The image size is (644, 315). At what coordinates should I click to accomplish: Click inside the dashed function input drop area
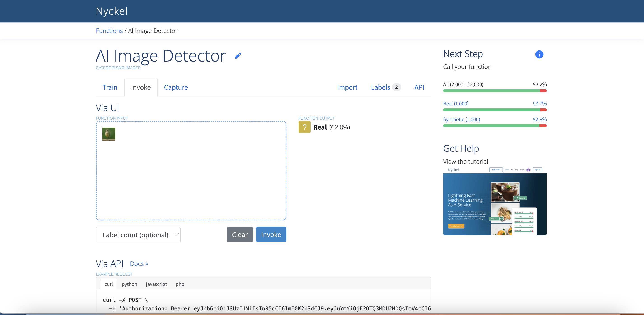click(191, 171)
